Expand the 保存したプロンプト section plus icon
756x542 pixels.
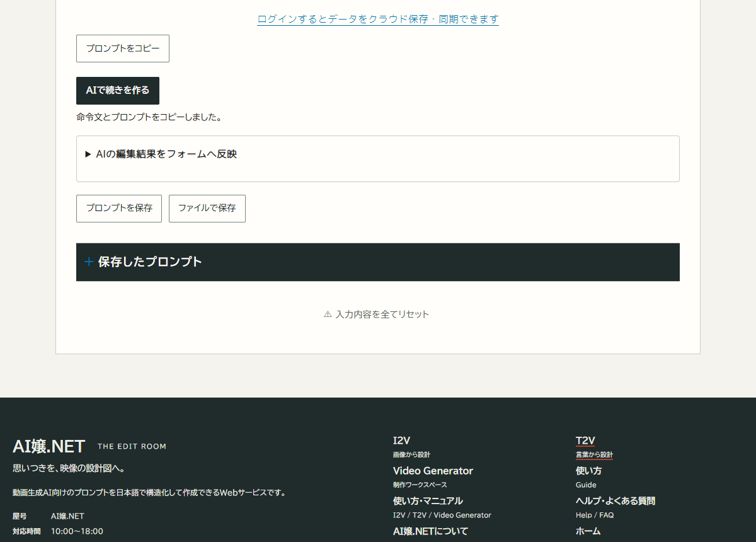89,262
